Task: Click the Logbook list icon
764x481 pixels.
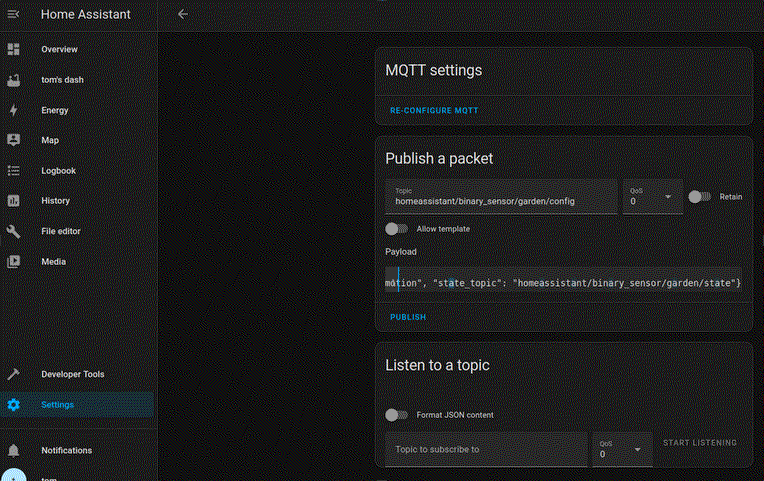Action: coord(14,171)
